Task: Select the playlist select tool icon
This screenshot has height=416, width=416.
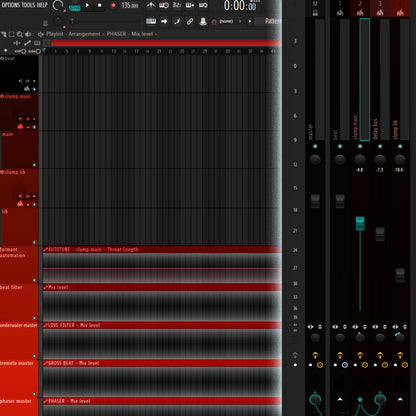Action: [x=12, y=34]
